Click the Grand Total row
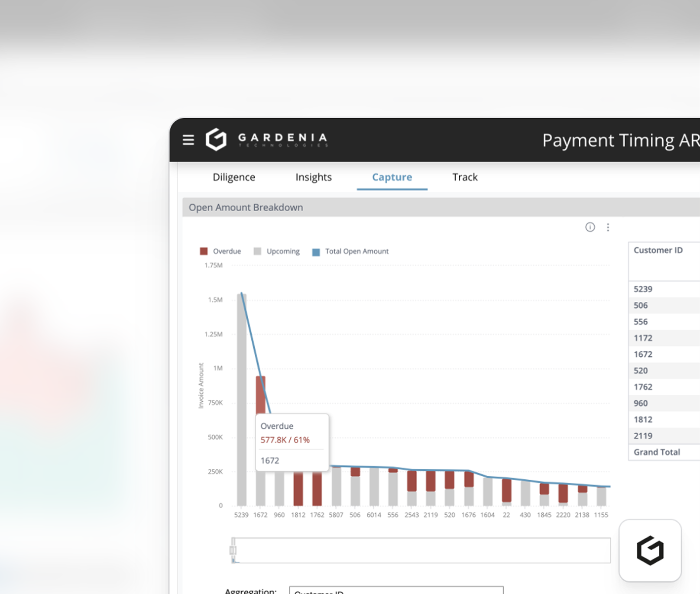This screenshot has width=700, height=594. pos(664,452)
